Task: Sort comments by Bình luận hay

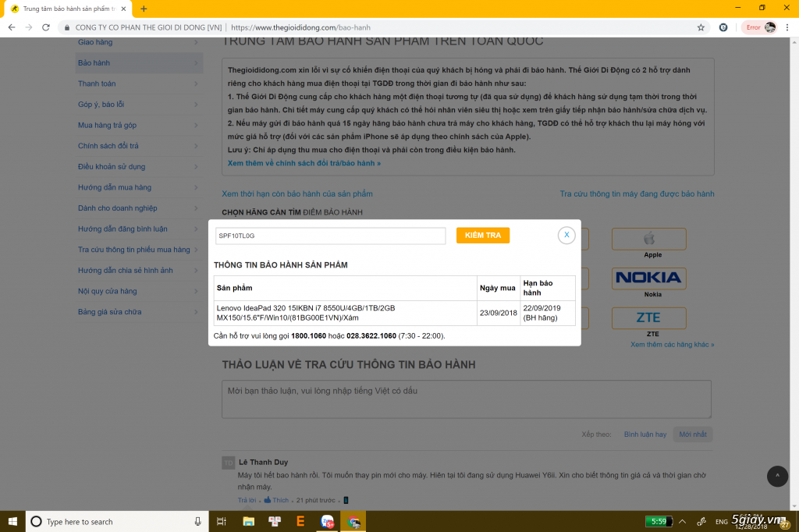Action: [645, 434]
